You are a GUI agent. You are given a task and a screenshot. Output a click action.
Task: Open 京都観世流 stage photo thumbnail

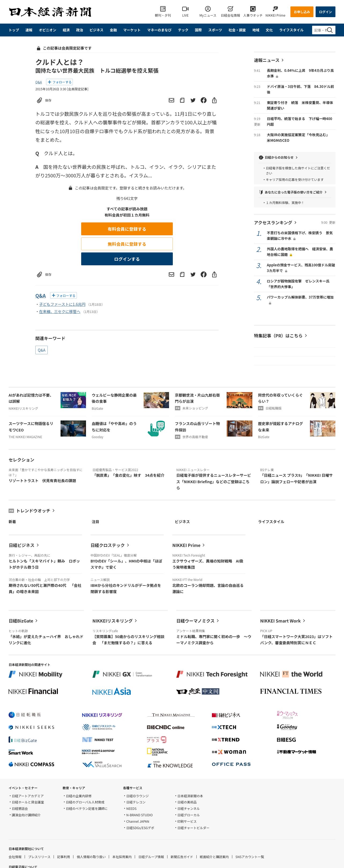239,400
